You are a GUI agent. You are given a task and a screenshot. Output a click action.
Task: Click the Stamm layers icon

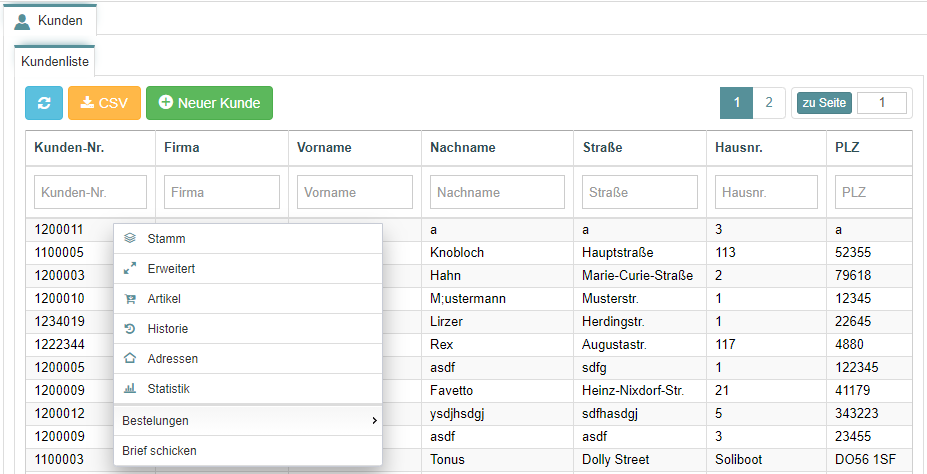pyautogui.click(x=130, y=238)
